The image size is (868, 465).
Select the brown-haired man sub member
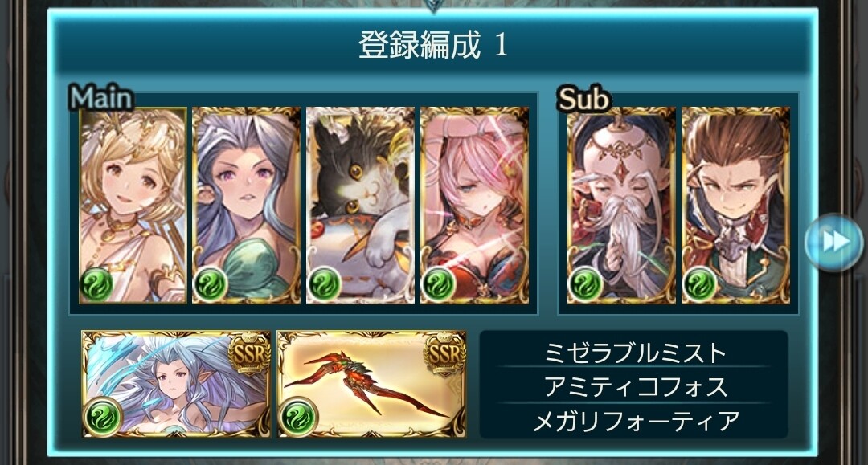click(x=735, y=206)
